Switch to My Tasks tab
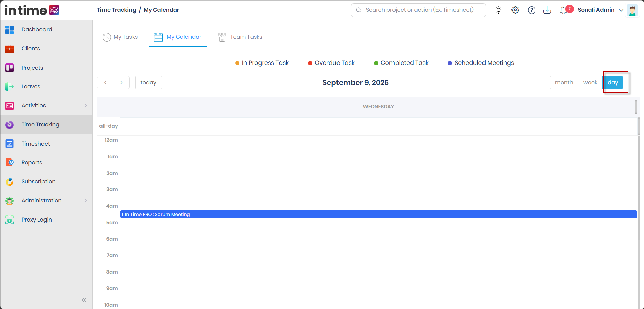644x309 pixels. click(120, 37)
